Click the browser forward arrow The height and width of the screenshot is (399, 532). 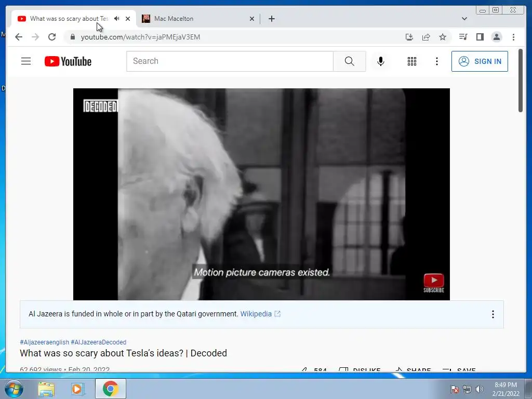tap(35, 37)
